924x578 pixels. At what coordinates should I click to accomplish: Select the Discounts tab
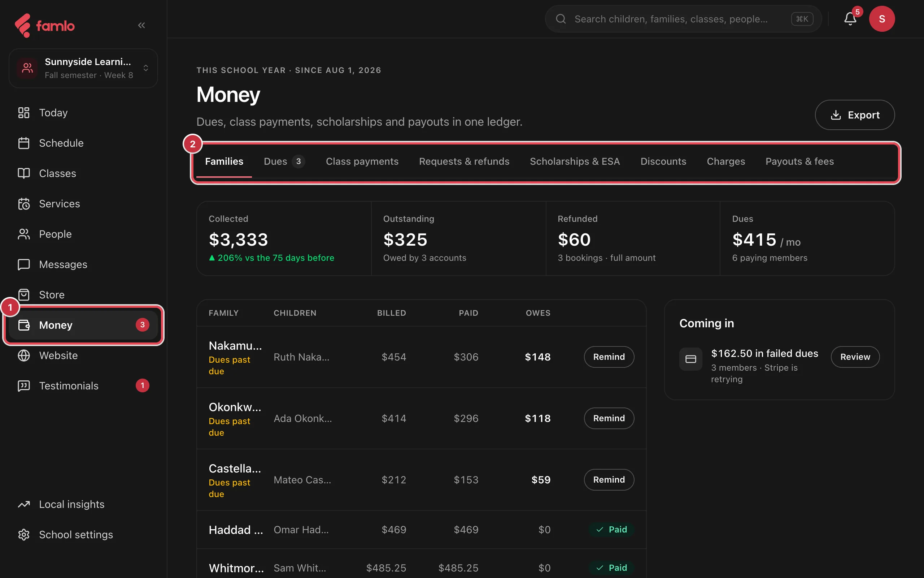pos(663,161)
